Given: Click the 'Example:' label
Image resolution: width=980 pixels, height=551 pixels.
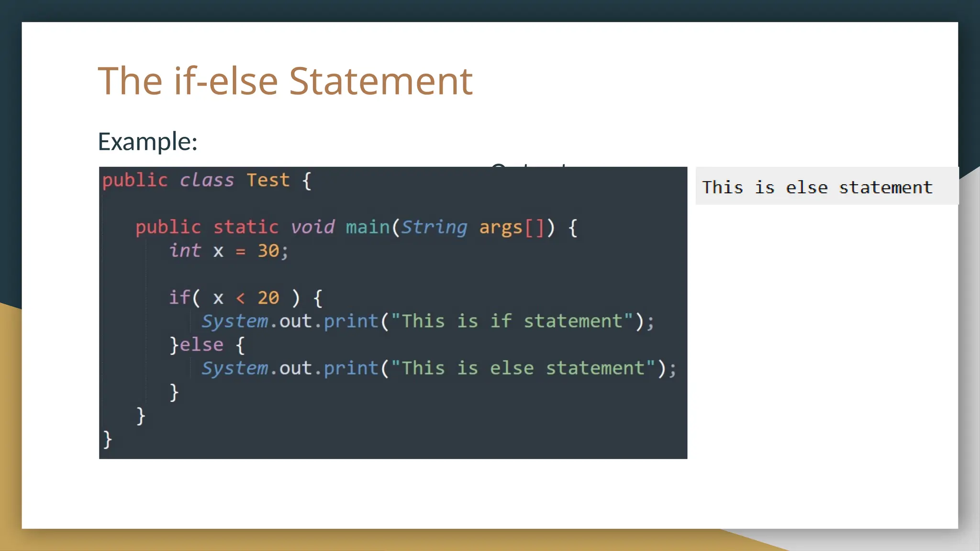Looking at the screenshot, I should [147, 142].
